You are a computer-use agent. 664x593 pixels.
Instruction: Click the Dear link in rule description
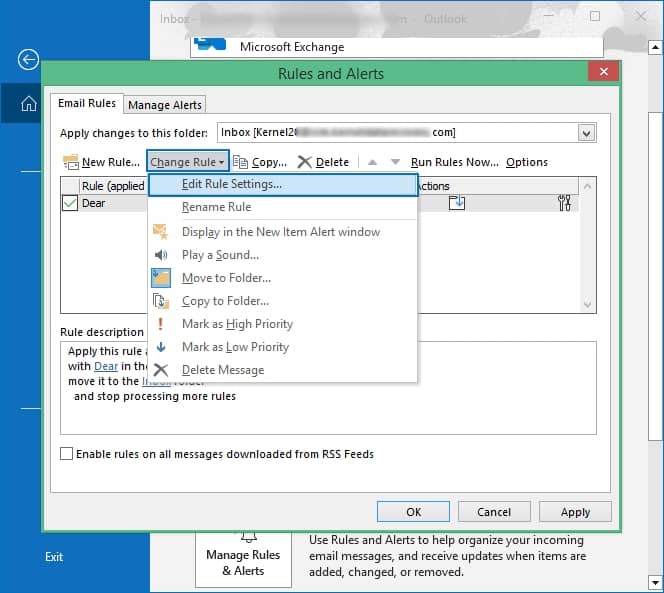click(x=106, y=366)
